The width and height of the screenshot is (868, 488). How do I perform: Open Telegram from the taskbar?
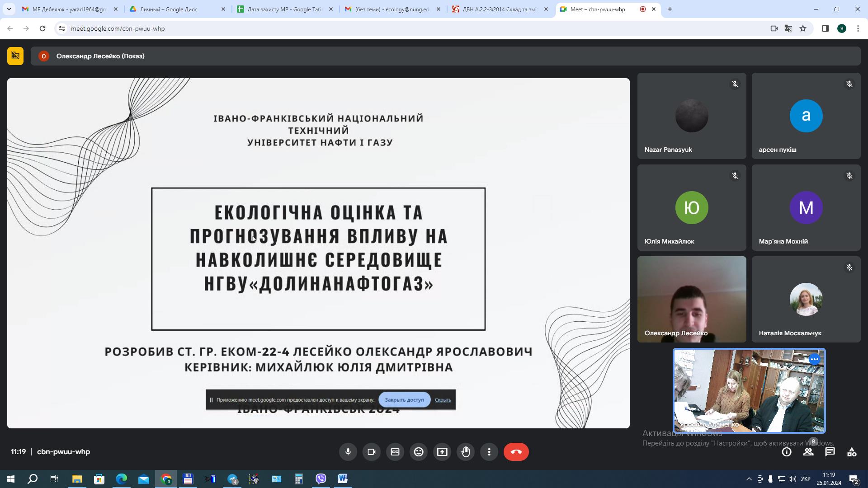(x=232, y=479)
